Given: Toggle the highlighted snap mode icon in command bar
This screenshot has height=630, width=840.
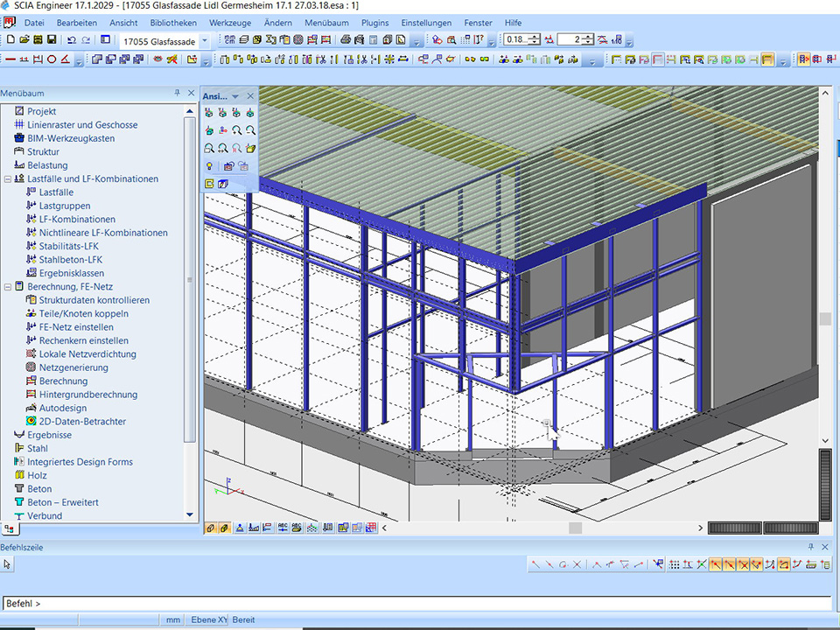Looking at the screenshot, I should coord(716,564).
